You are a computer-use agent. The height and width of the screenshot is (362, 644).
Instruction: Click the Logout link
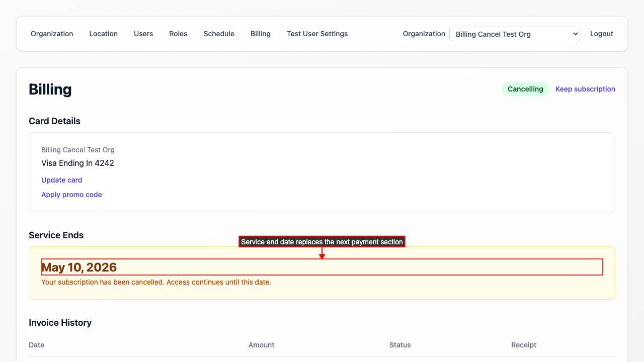(601, 34)
